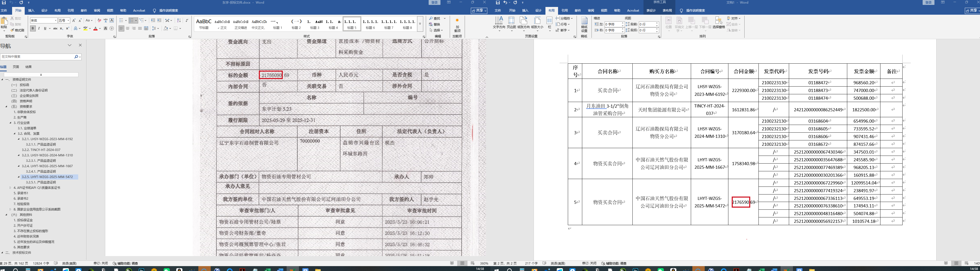Save 文档1 using its quick access icon
The width and height of the screenshot is (980, 271).
498,3
